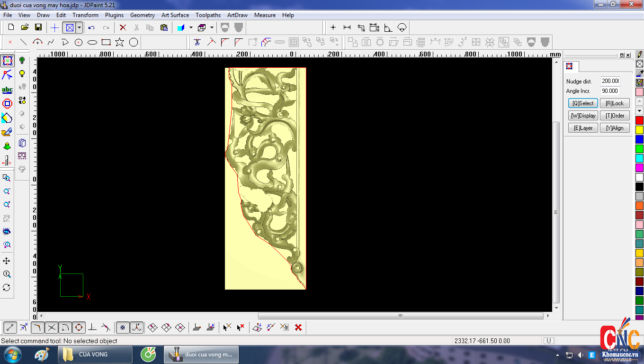Expand the blue cube render dropdown
This screenshot has width=644, height=364.
[191, 27]
